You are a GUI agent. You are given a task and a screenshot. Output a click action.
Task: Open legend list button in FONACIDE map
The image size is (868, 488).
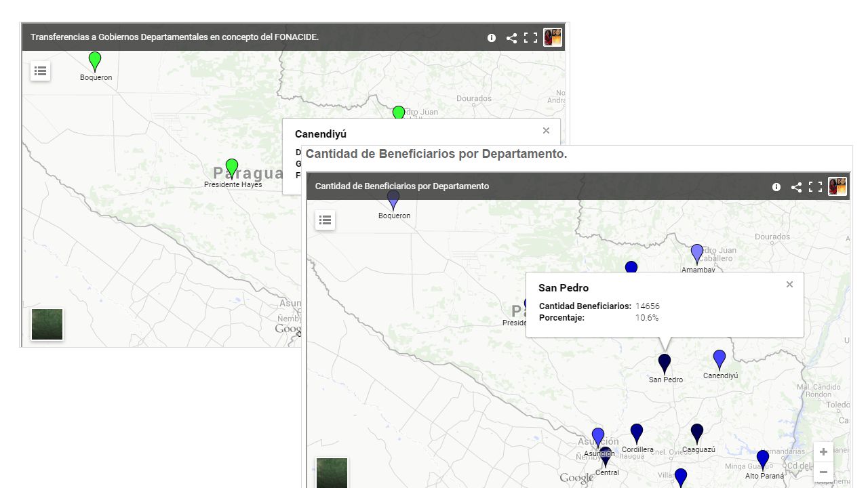41,70
